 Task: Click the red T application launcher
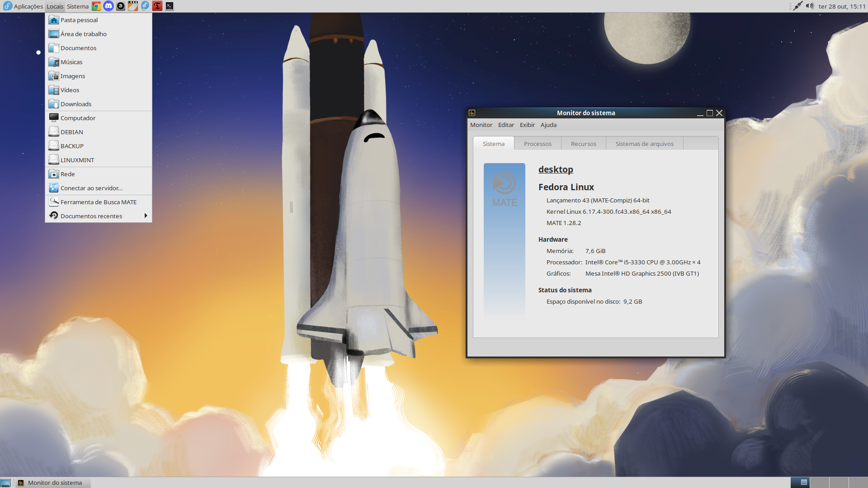pyautogui.click(x=157, y=6)
